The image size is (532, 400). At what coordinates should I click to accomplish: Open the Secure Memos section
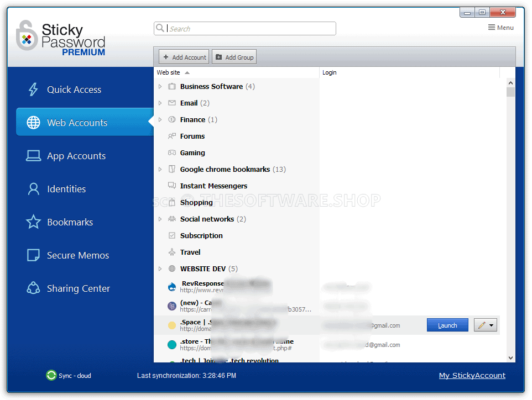[x=77, y=255]
